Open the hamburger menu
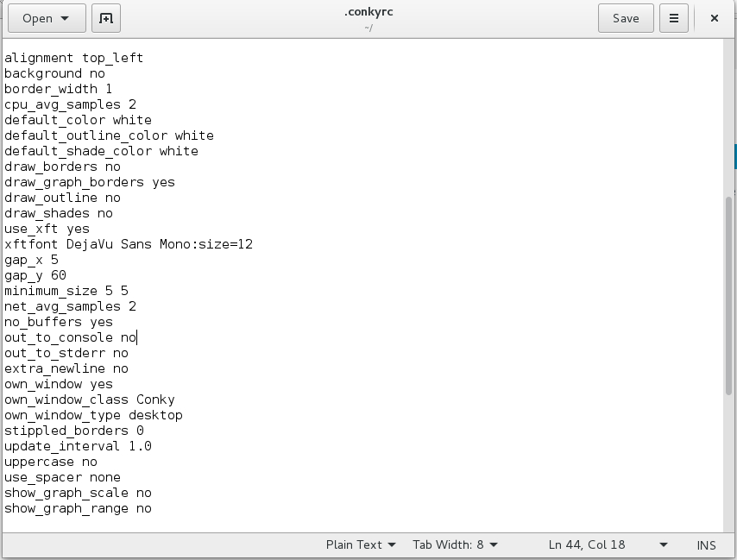This screenshot has height=560, width=737. pyautogui.click(x=674, y=18)
